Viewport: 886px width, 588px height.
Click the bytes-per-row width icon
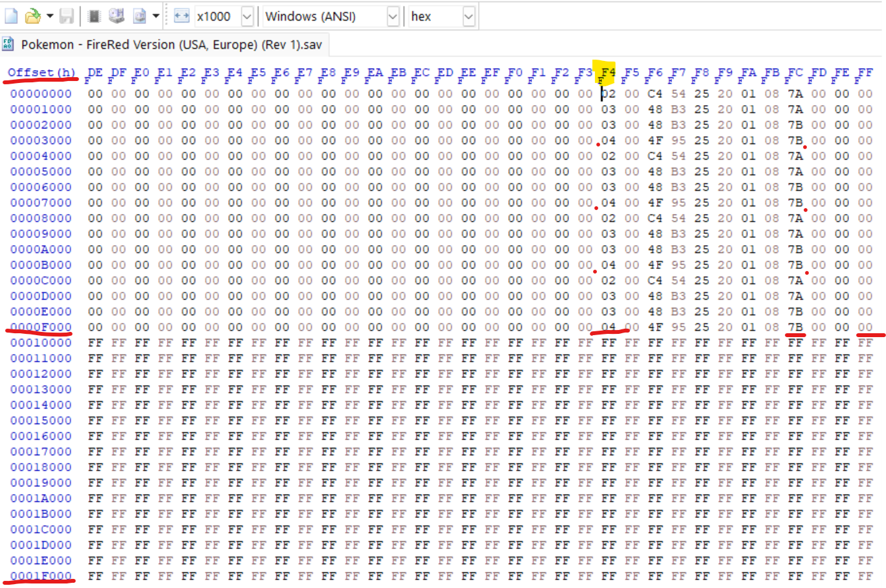coord(182,16)
